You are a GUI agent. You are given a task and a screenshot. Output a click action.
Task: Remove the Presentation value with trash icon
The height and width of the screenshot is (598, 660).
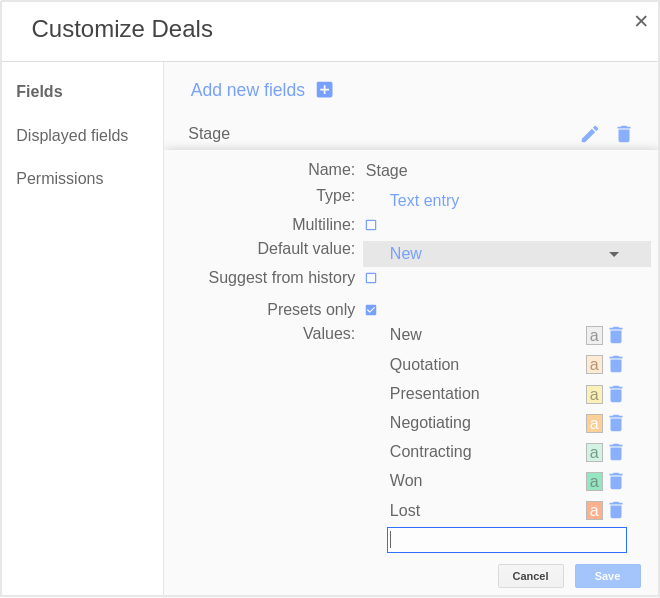point(616,394)
